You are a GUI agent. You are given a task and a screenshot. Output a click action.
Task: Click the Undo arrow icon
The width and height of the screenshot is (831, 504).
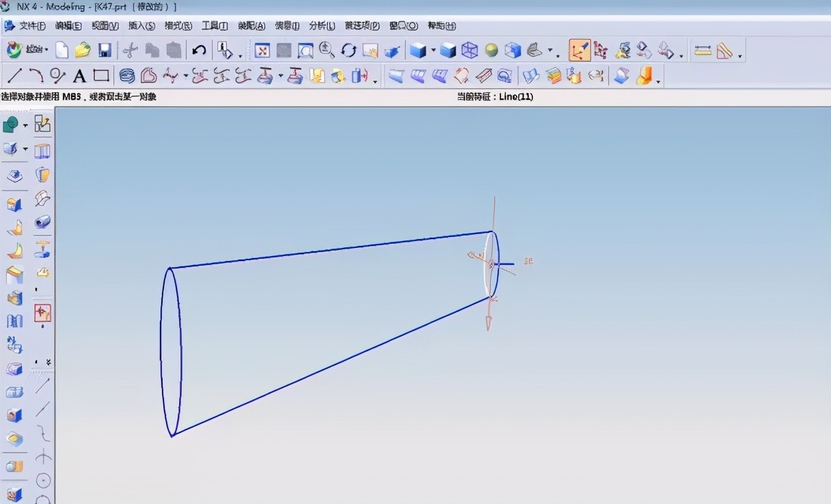(x=199, y=50)
